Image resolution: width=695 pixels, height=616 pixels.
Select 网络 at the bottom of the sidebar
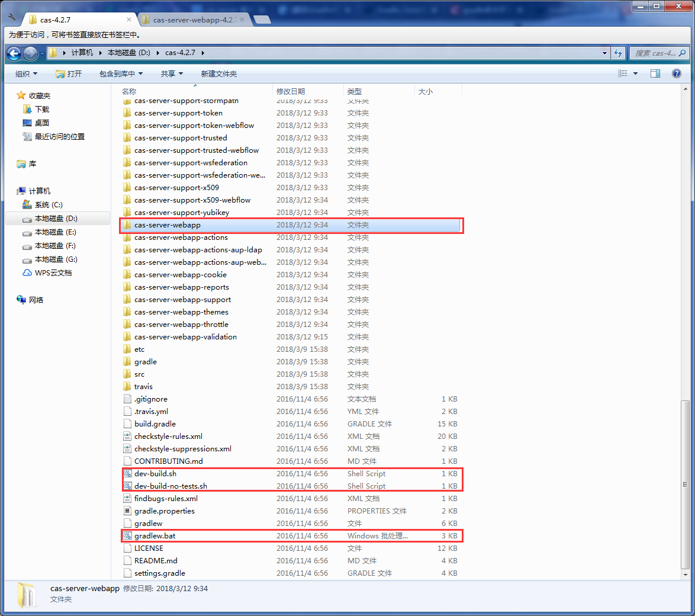point(36,300)
